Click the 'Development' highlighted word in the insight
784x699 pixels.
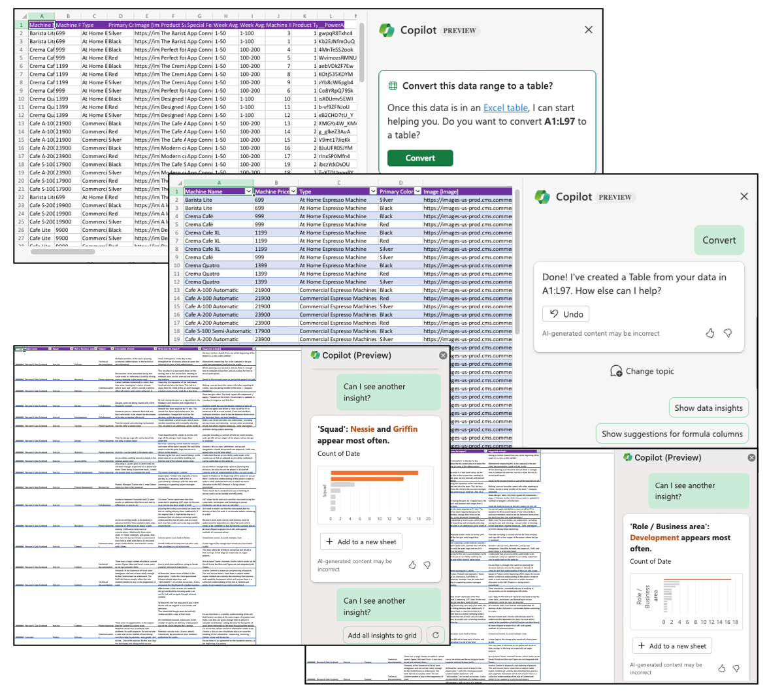655,538
